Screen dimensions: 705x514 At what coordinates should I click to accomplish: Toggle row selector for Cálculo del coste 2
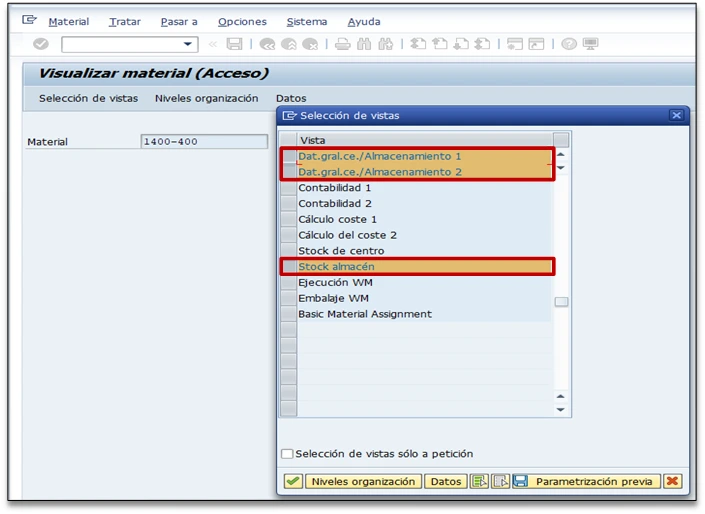(288, 235)
